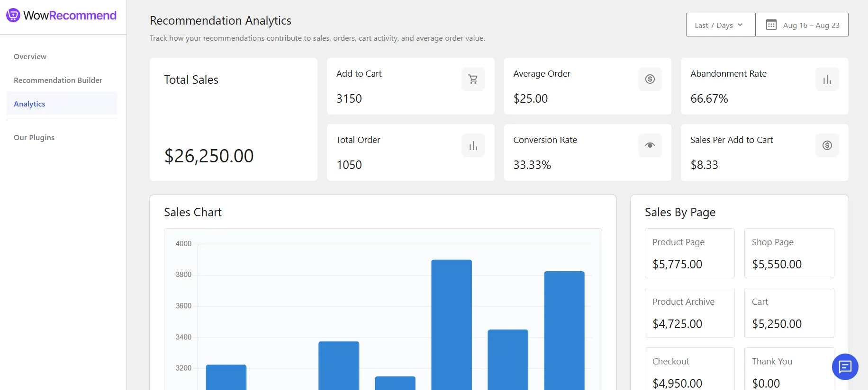Click the 3400 y-axis label

pos(183,337)
